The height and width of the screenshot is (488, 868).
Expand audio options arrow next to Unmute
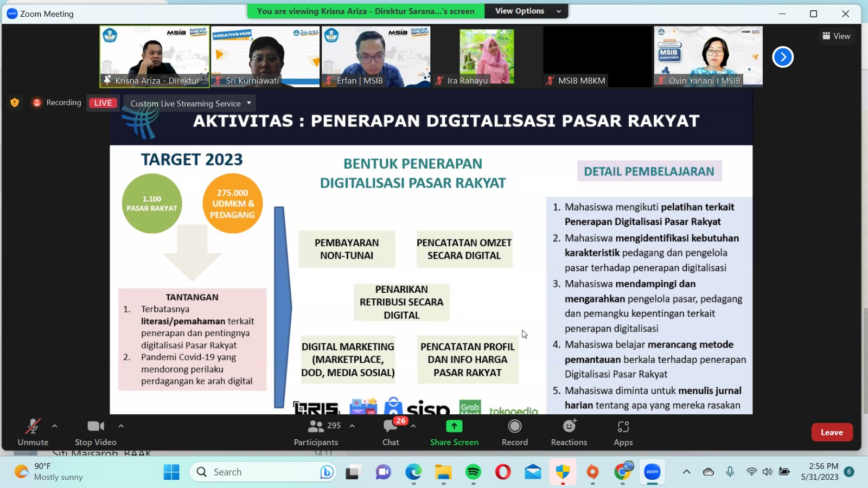(x=55, y=426)
